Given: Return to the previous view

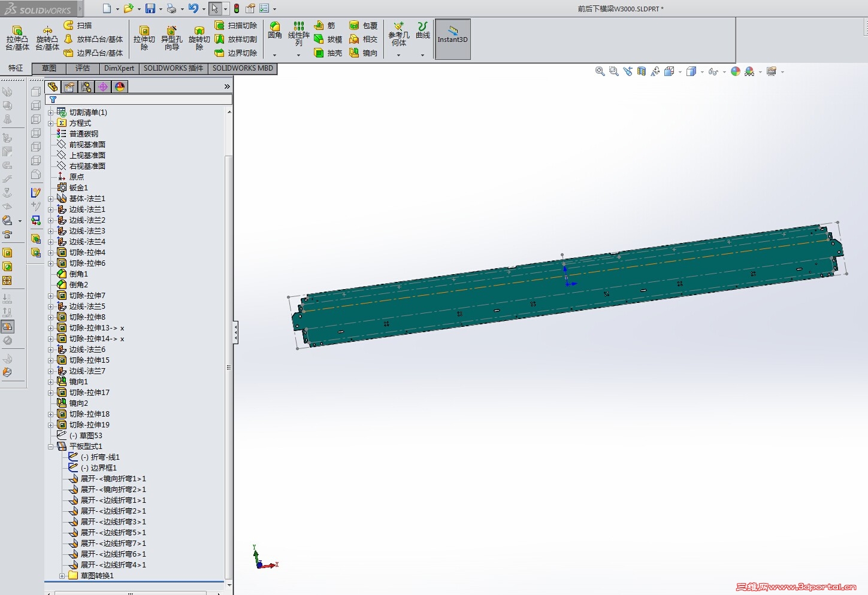Looking at the screenshot, I should tap(627, 71).
